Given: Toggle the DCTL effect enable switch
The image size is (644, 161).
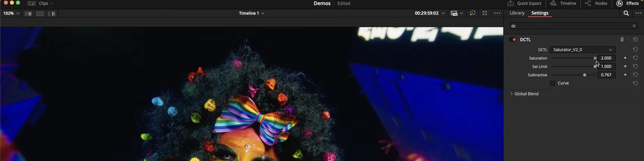Looking at the screenshot, I should pos(512,39).
